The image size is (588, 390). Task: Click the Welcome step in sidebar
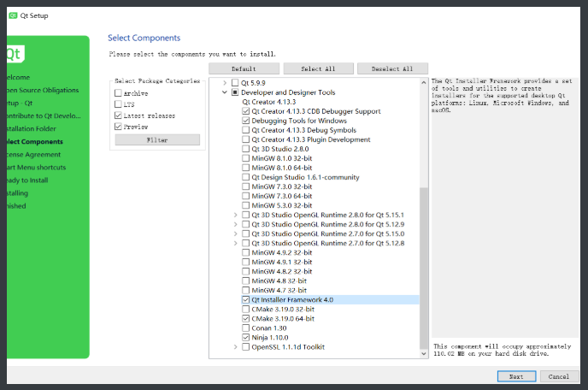pos(19,77)
